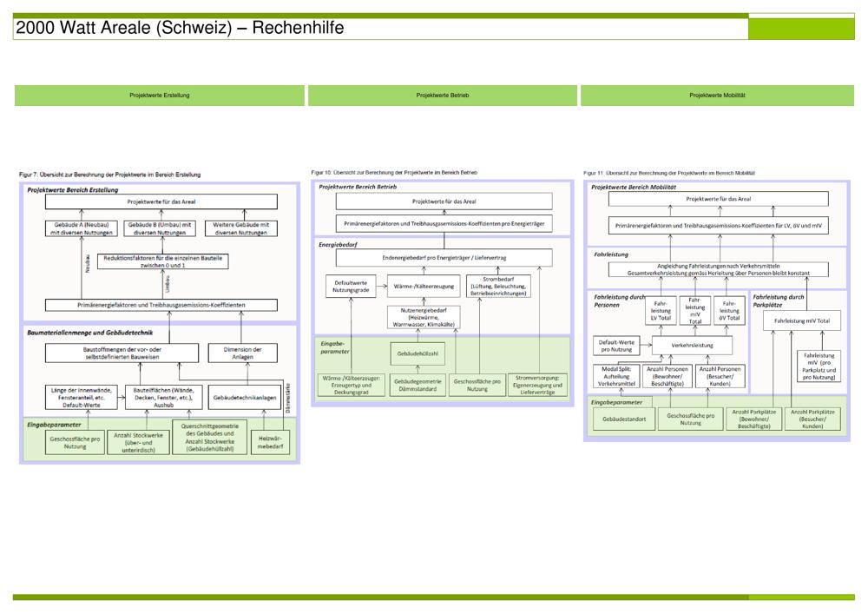Click the Dimension der Anlagen box
Viewport: 868px width, 614px height.
pyautogui.click(x=242, y=353)
